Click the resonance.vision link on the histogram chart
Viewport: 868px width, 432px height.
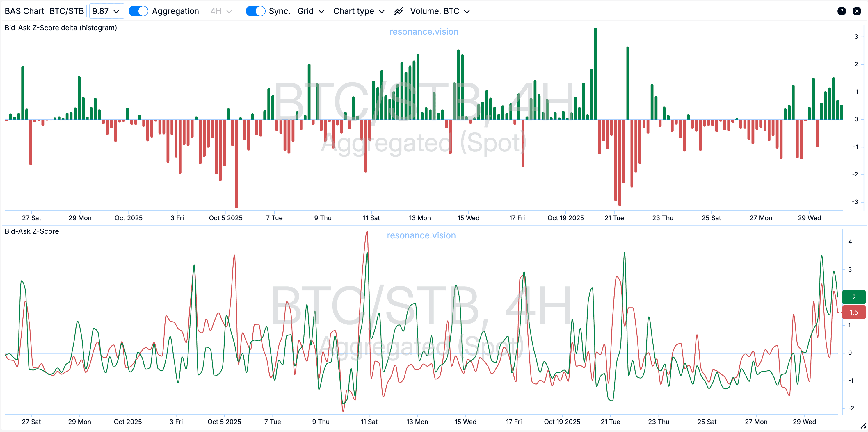(424, 32)
